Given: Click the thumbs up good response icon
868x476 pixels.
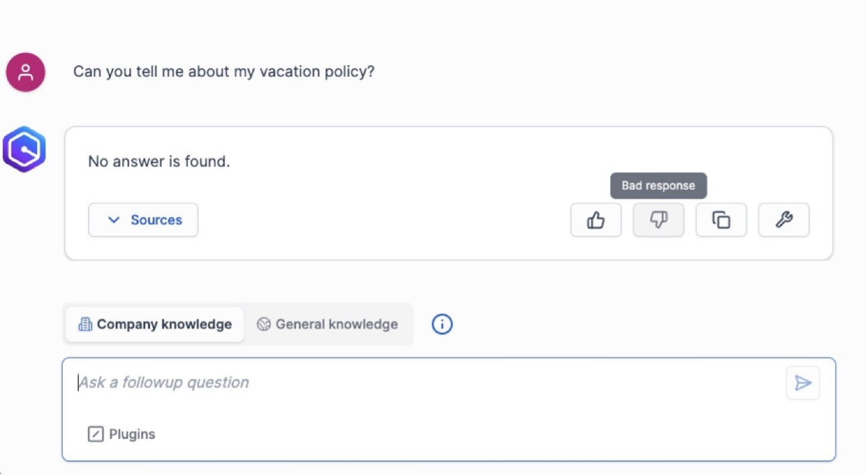Looking at the screenshot, I should point(596,220).
